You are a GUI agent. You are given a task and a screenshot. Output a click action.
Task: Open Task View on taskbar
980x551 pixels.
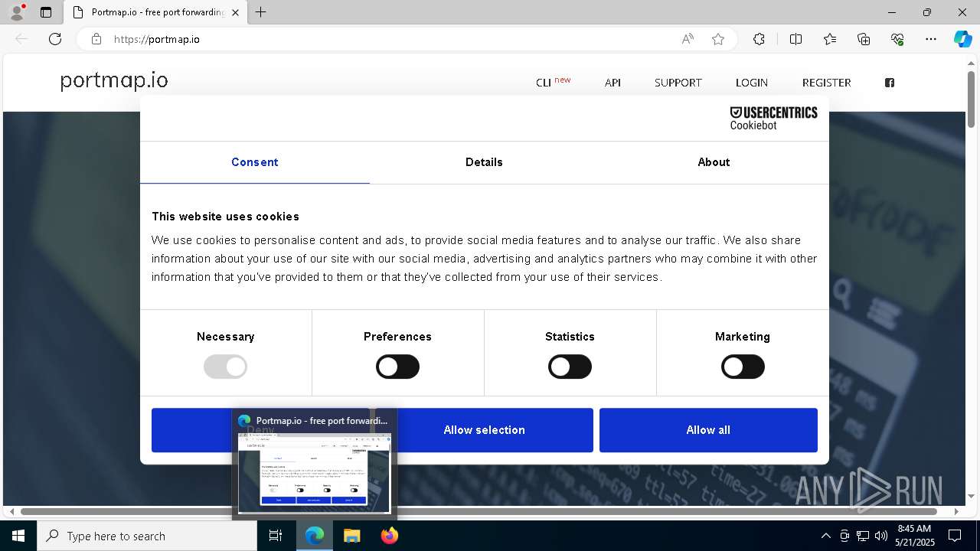point(276,536)
